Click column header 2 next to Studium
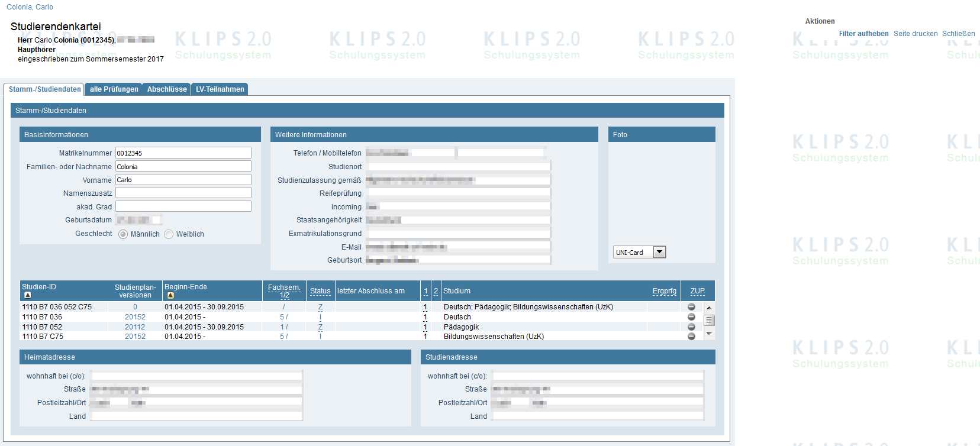 click(x=436, y=291)
